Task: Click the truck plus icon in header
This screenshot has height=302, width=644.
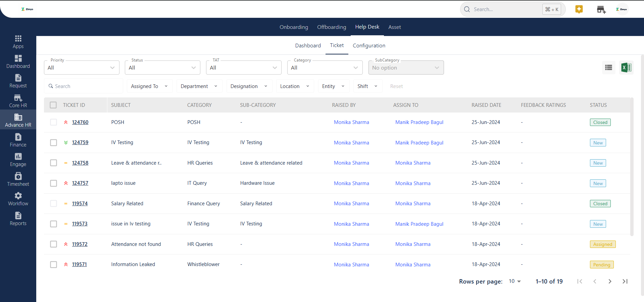Action: [x=601, y=9]
